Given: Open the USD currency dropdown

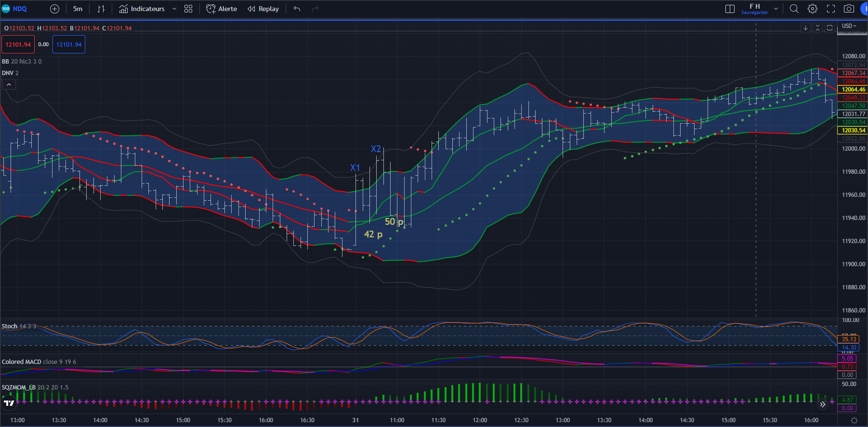Looking at the screenshot, I should pos(849,26).
